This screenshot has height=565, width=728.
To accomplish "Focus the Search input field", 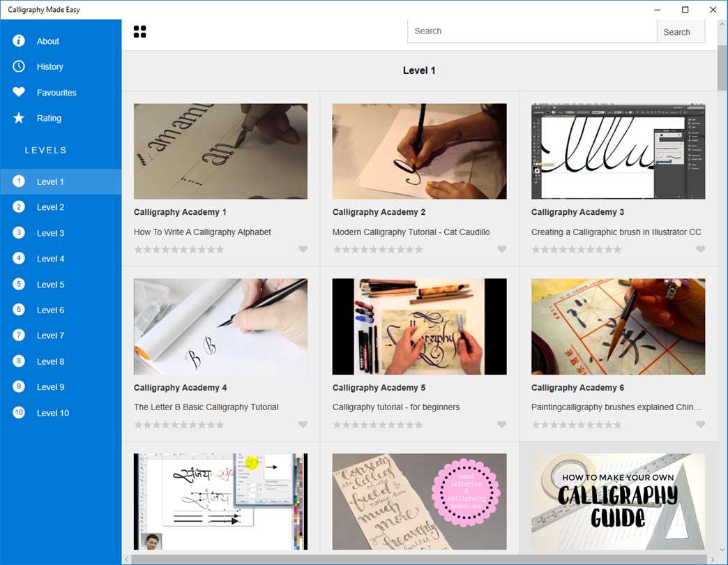I will [532, 31].
